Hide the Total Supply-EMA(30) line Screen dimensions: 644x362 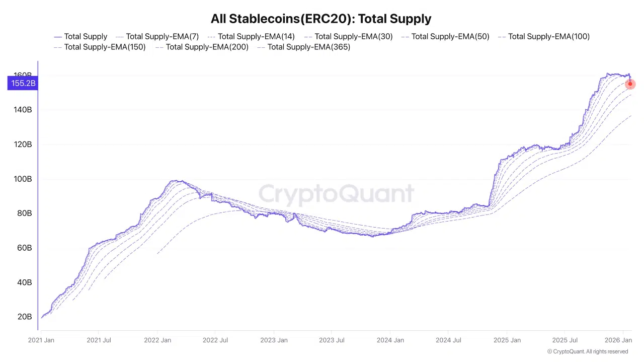[348, 36]
